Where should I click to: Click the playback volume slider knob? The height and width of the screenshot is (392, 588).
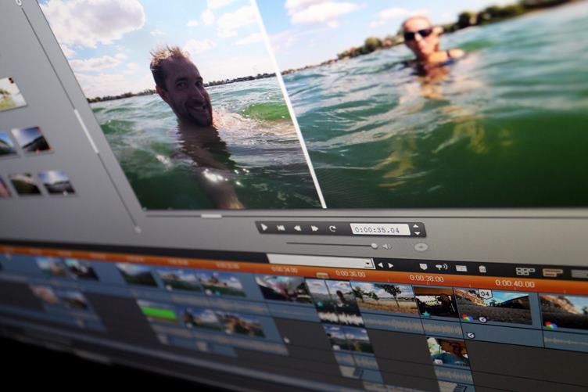click(374, 246)
